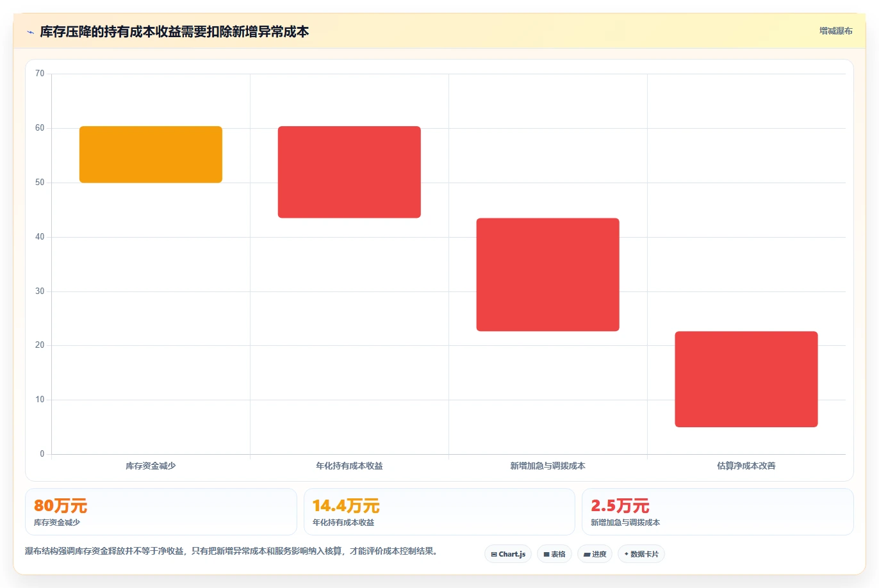Screen dimensions: 879x588
Task: Click the 14.4万元 stat card value
Action: [x=346, y=506]
